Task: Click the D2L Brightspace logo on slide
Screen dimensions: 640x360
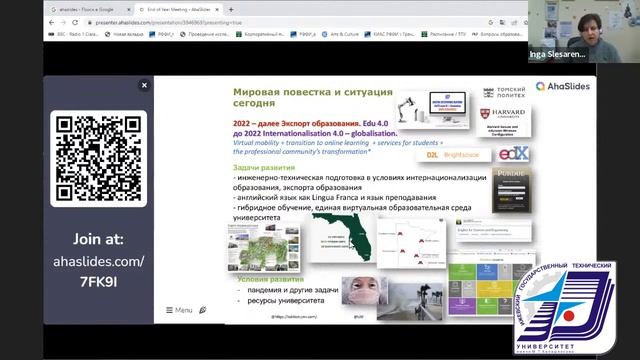Action: tap(453, 155)
